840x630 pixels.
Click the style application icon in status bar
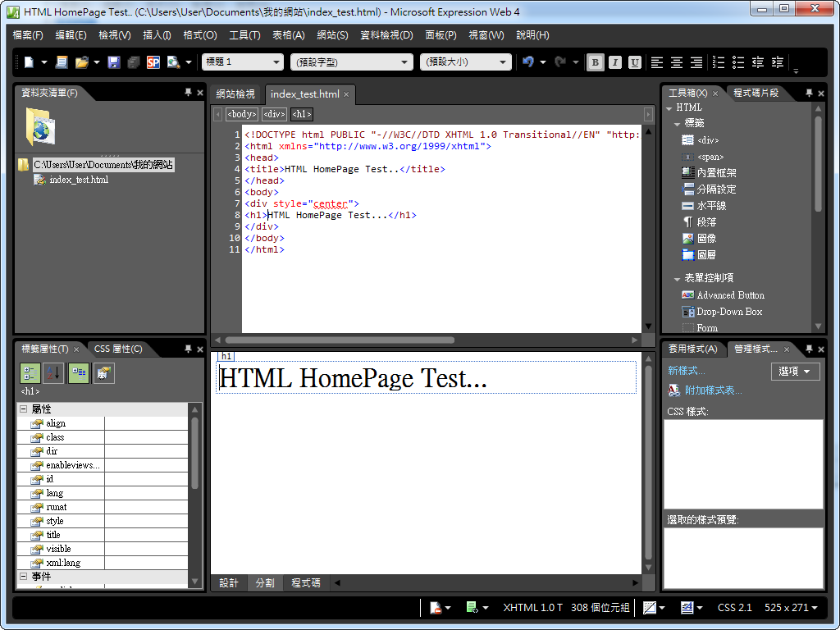coord(687,608)
